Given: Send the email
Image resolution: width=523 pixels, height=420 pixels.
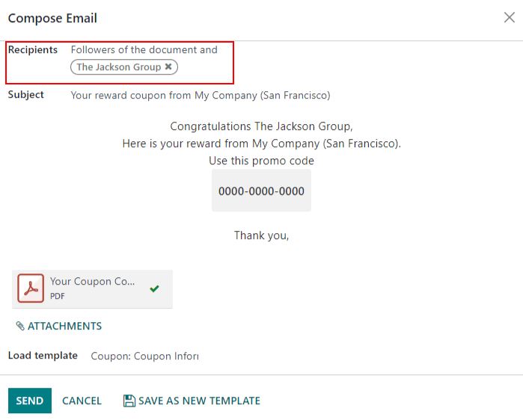Looking at the screenshot, I should (30, 401).
